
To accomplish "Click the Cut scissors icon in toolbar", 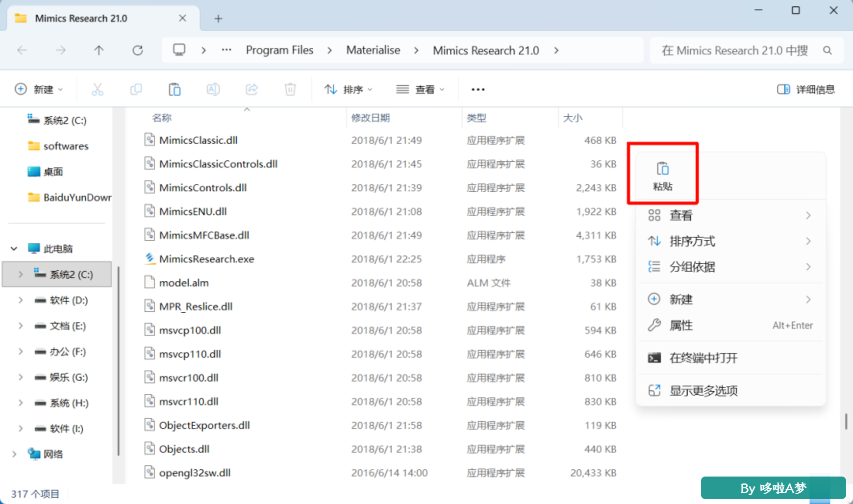I will click(x=98, y=89).
